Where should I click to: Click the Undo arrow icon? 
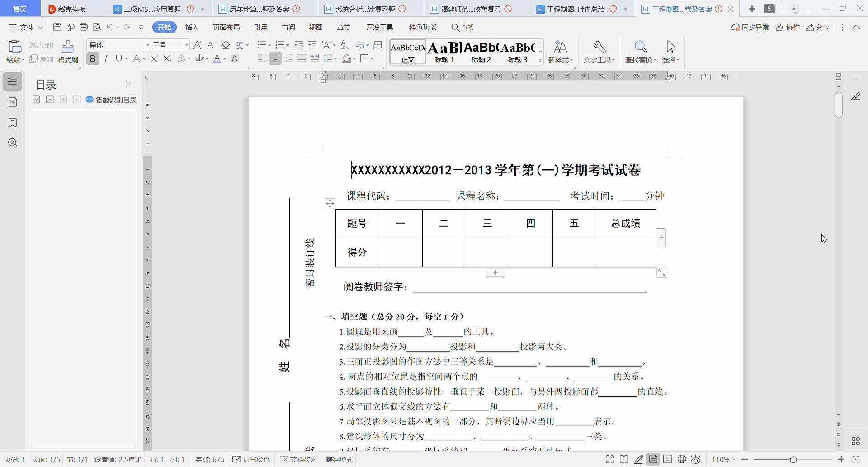[110, 27]
